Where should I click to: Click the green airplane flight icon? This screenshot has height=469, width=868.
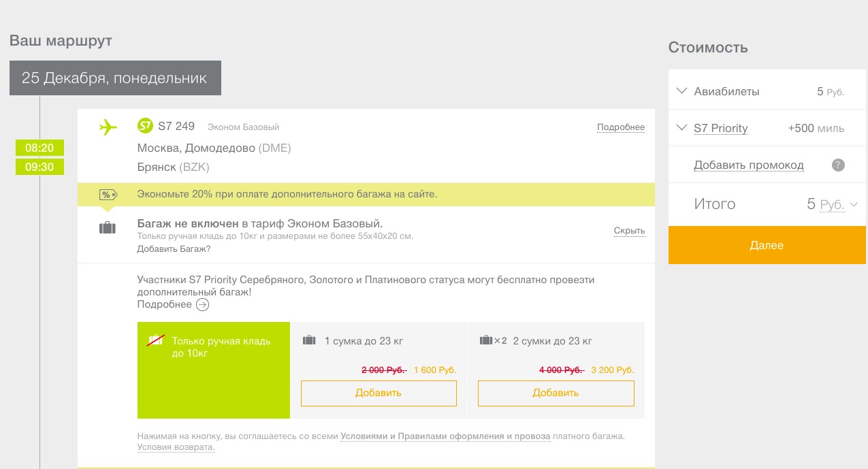tap(108, 127)
